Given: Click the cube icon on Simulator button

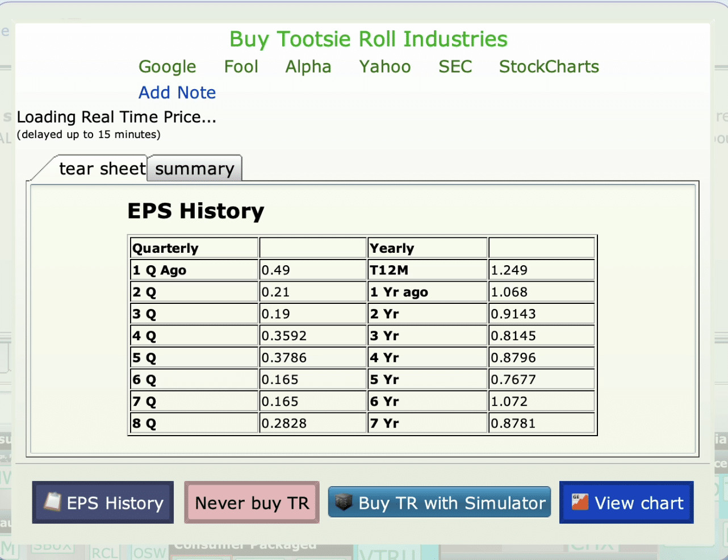Looking at the screenshot, I should (x=344, y=503).
